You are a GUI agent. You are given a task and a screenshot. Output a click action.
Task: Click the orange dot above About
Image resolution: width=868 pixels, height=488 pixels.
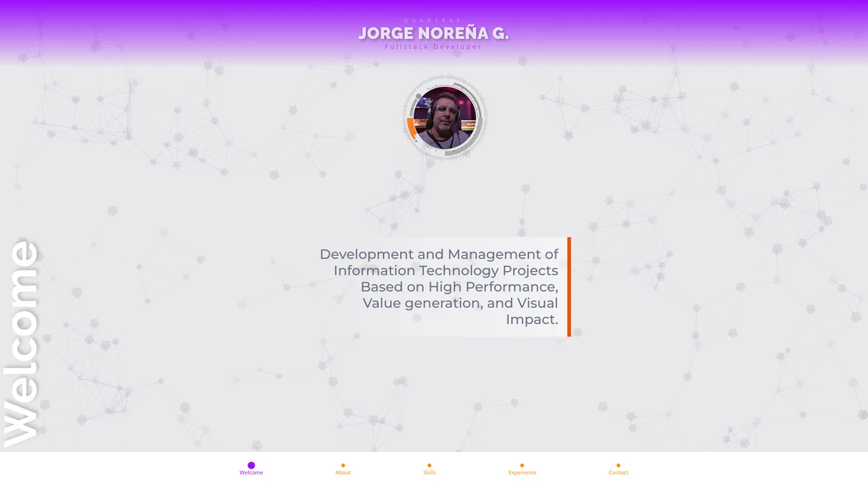click(x=343, y=466)
